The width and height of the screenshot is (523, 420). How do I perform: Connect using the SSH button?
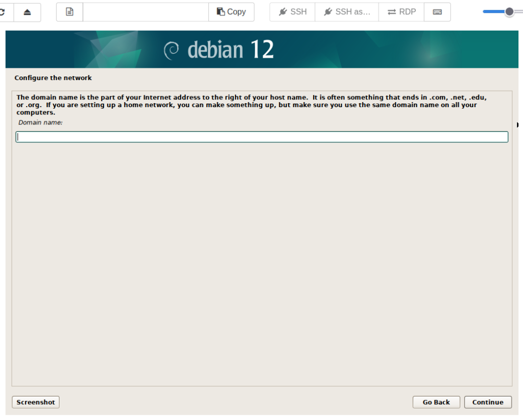coord(293,12)
